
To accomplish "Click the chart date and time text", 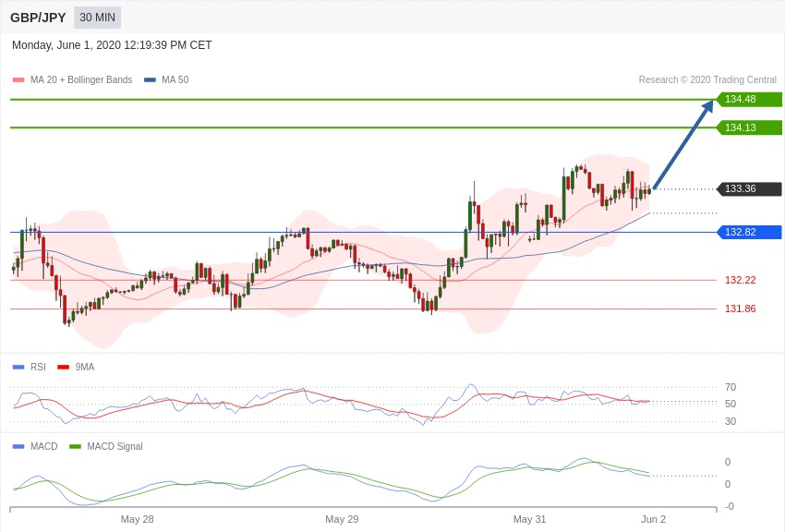I will tap(112, 45).
